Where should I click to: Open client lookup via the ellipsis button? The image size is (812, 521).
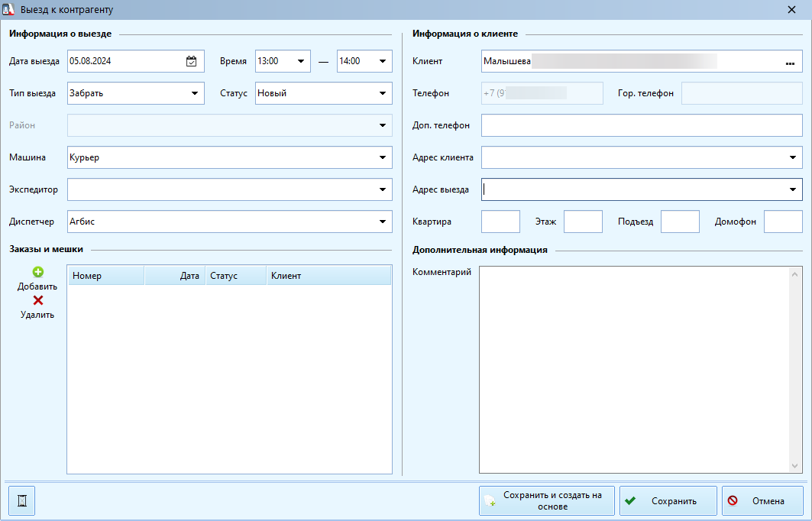point(791,62)
